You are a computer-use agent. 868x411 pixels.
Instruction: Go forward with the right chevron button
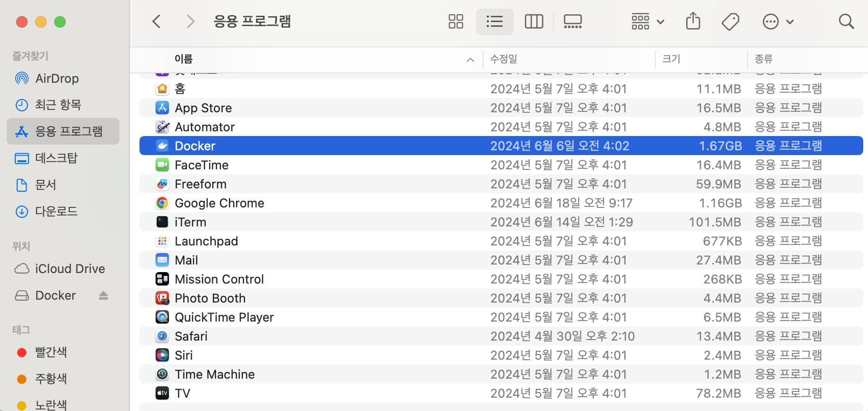coord(190,21)
